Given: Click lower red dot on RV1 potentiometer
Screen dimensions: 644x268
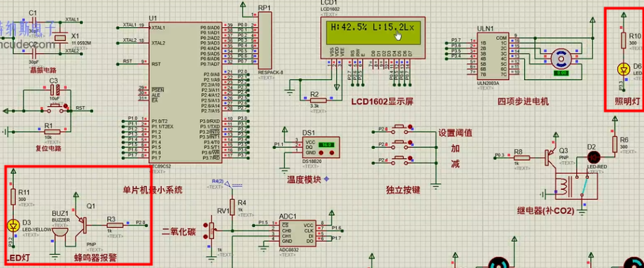Looking at the screenshot, I should 206,237.
